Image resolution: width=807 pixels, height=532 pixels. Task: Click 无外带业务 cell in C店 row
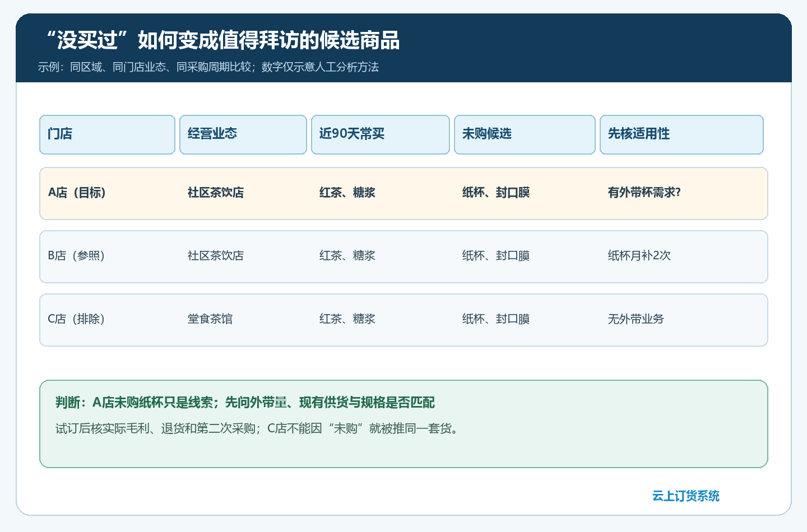click(x=636, y=319)
